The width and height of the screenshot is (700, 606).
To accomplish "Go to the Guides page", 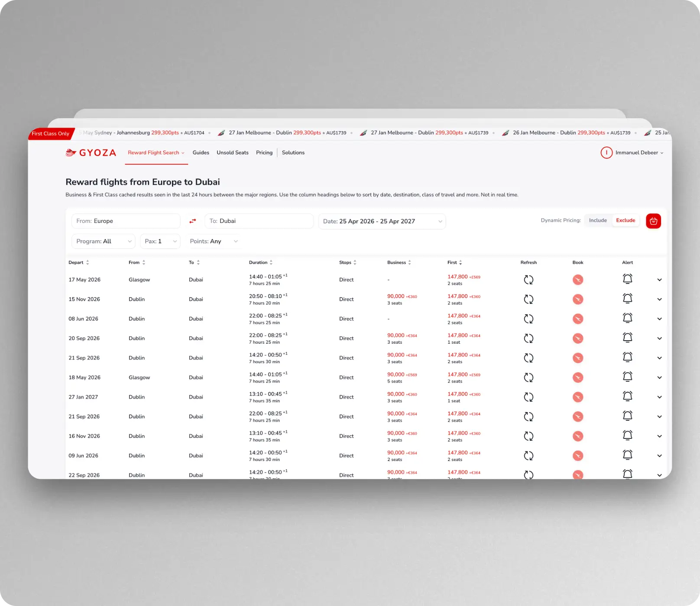I will [x=201, y=153].
